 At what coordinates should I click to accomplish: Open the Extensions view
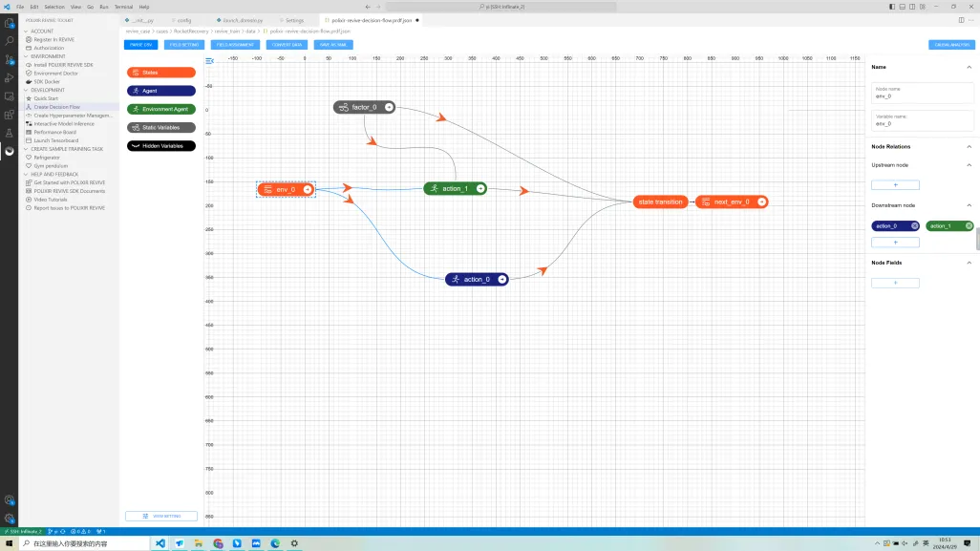[9, 115]
